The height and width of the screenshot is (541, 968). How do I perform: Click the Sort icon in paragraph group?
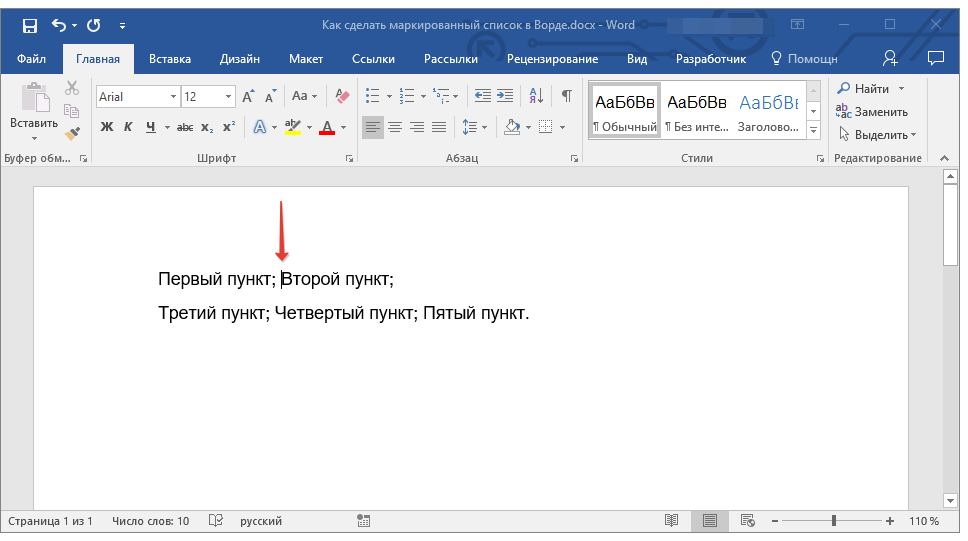[536, 96]
